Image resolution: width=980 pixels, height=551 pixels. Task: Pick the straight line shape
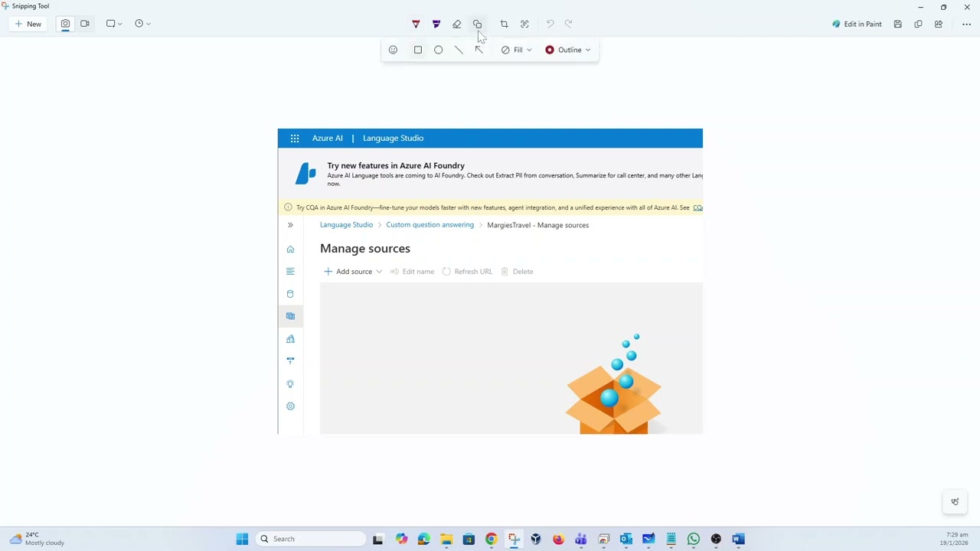coord(459,50)
